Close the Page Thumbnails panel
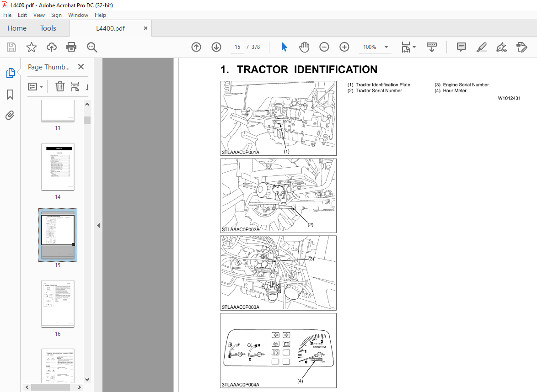The width and height of the screenshot is (537, 392). tap(81, 67)
